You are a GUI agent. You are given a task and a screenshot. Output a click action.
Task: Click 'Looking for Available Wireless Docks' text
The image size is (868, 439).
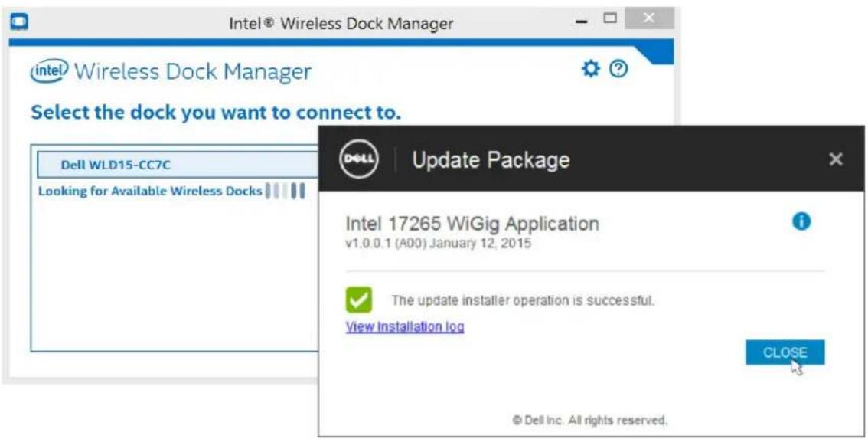(x=150, y=192)
